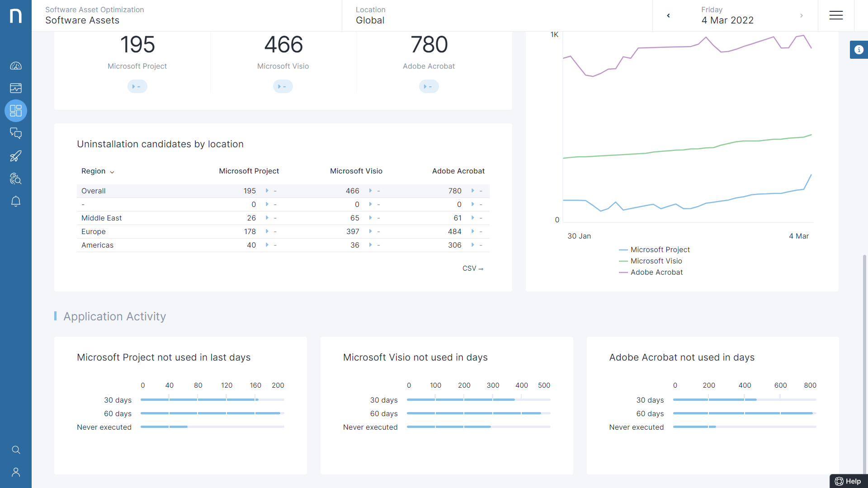
Task: Select the analytics window icon in sidebar
Action: (16, 88)
